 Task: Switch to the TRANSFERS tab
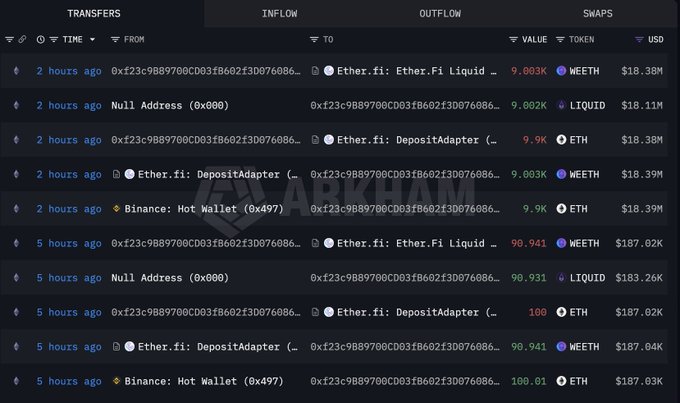(94, 13)
